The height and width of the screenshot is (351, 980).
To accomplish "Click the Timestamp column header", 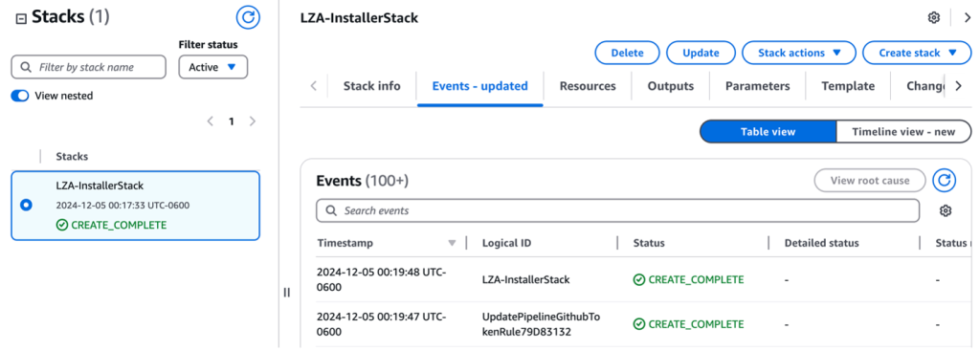I will [345, 243].
